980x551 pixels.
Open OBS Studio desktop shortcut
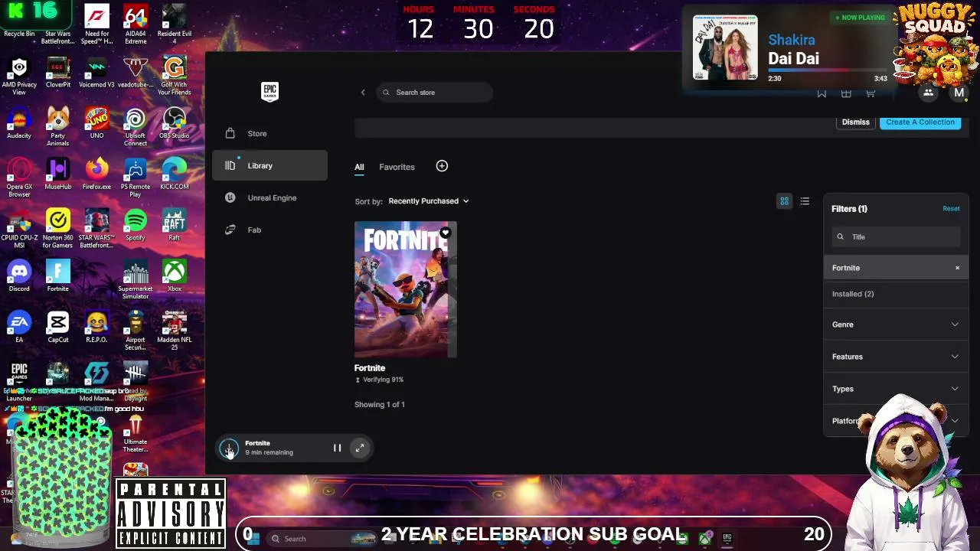(x=175, y=124)
